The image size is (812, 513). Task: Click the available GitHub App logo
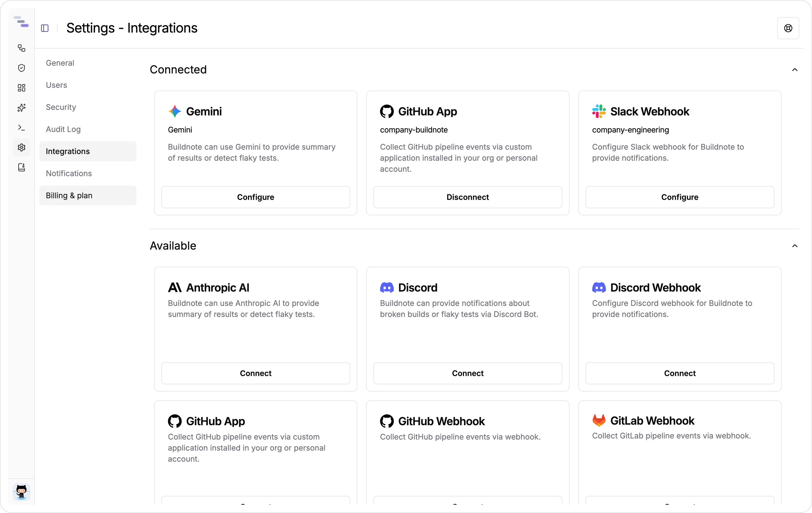click(x=175, y=421)
